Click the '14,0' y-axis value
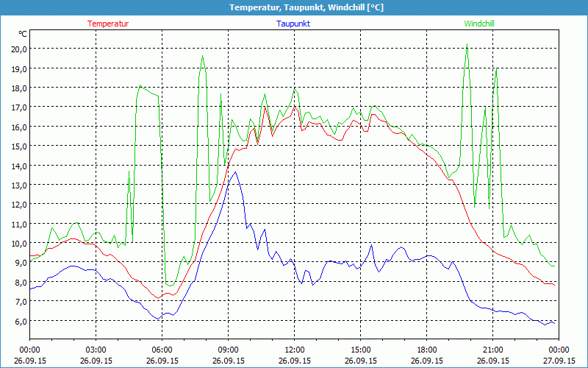Image resolution: width=588 pixels, height=368 pixels. (x=19, y=166)
